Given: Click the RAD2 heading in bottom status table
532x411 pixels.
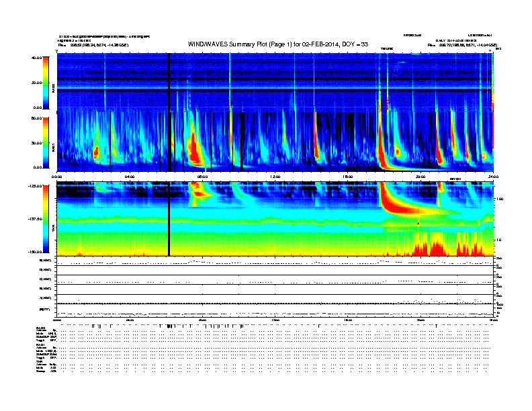Looking at the screenshot, I should point(40,328).
